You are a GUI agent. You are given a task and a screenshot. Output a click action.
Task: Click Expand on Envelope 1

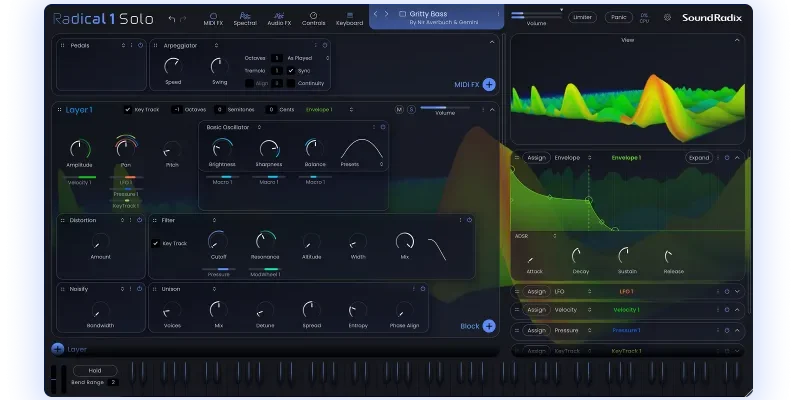[699, 158]
